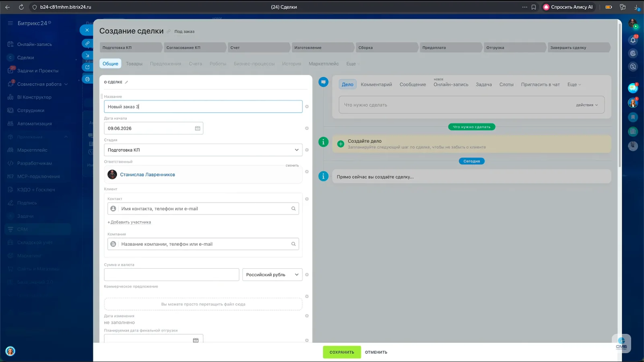
Task: Click Название компании input field
Action: (x=203, y=244)
